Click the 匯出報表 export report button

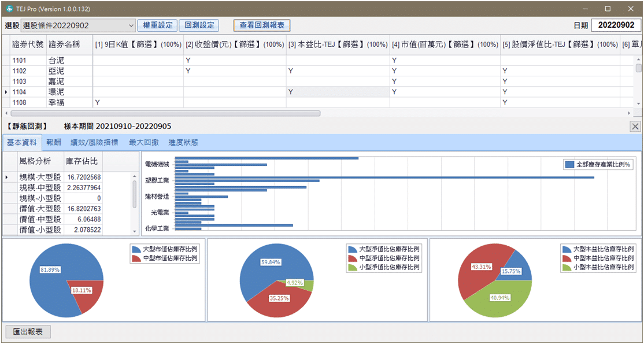27,332
